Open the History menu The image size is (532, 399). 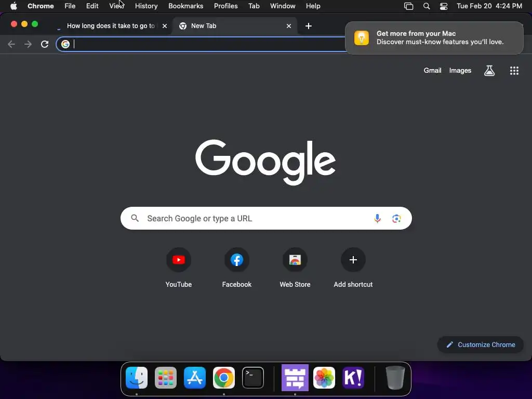point(146,6)
